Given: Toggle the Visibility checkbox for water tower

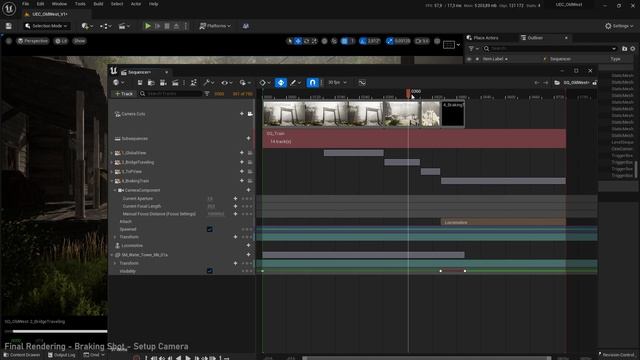Looking at the screenshot, I should [x=209, y=271].
